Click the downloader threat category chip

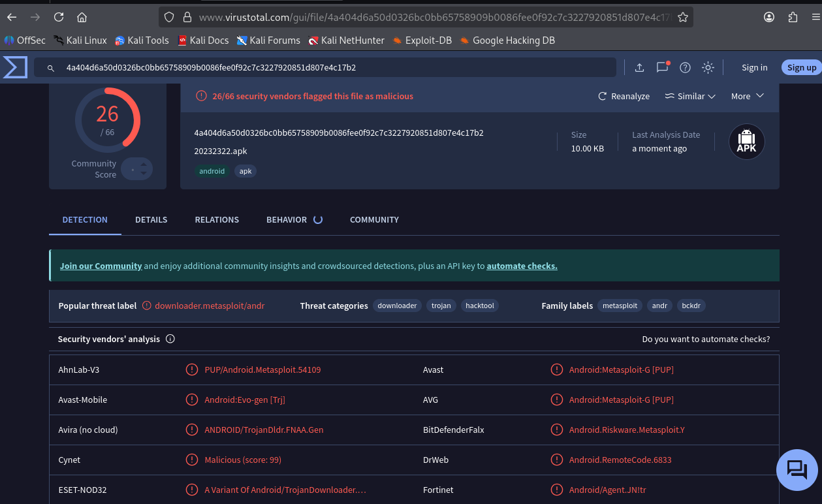(397, 306)
